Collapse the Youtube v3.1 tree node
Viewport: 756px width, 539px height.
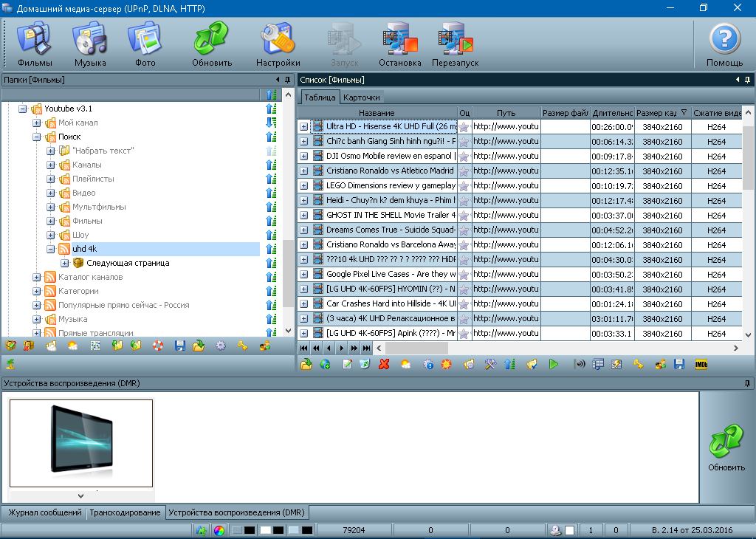(23, 109)
